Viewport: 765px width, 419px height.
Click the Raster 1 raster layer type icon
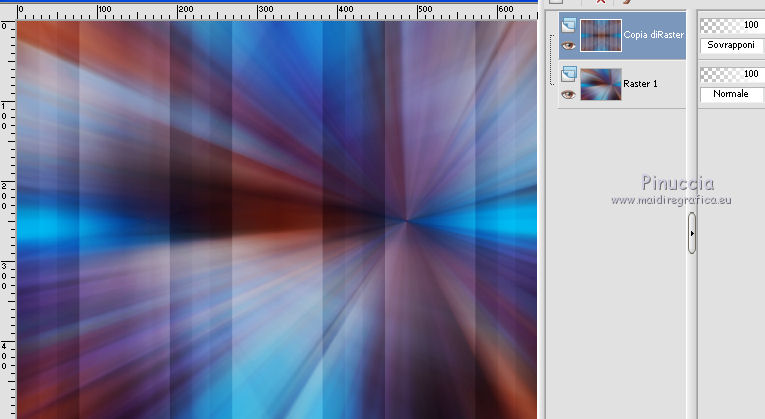click(568, 74)
